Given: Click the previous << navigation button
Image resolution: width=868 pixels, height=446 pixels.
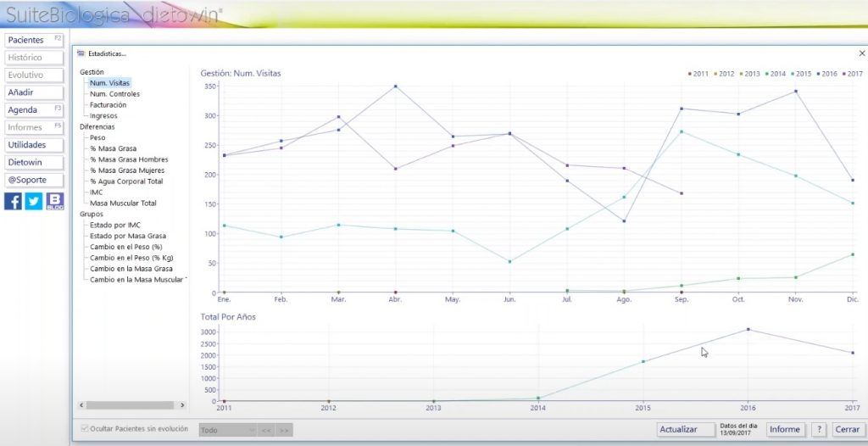Looking at the screenshot, I should point(267,430).
